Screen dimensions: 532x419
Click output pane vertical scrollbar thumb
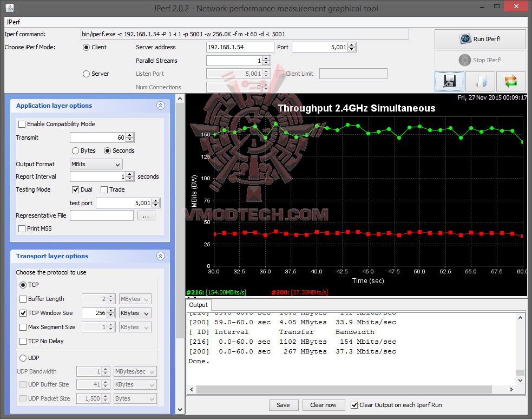coord(520,372)
